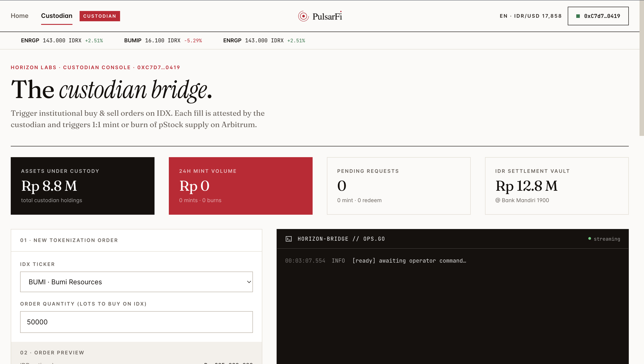Click the red CUSTODIAN role badge
This screenshot has height=364, width=644.
click(100, 16)
